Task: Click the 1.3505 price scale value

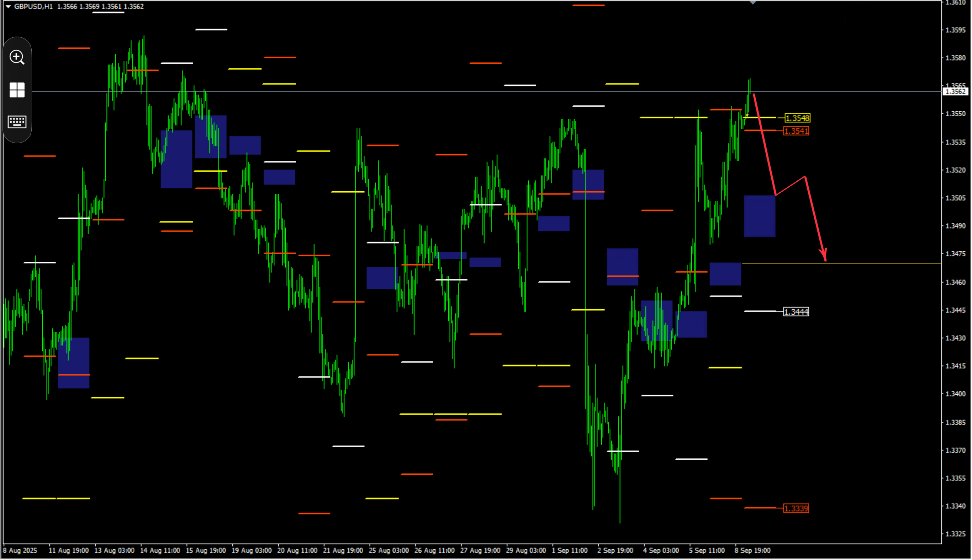Action: (955, 198)
